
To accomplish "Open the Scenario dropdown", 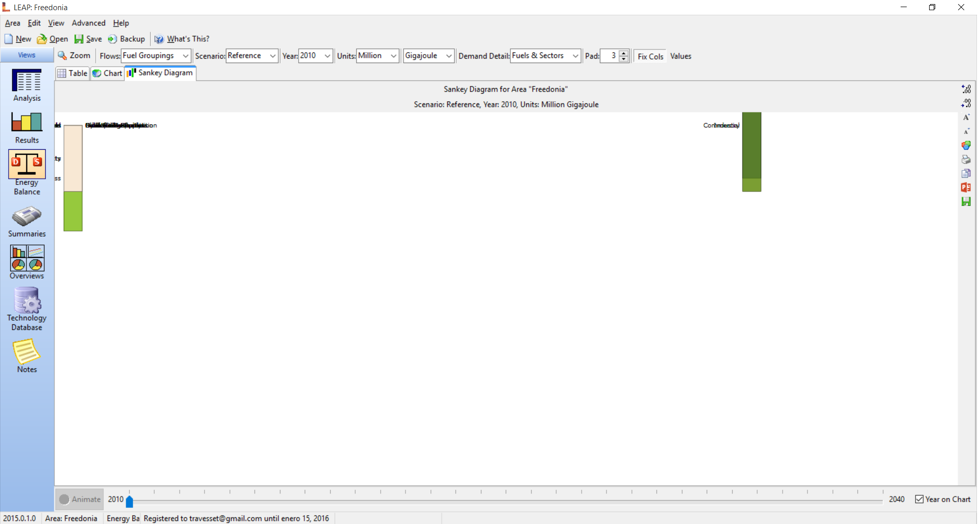I will 273,56.
